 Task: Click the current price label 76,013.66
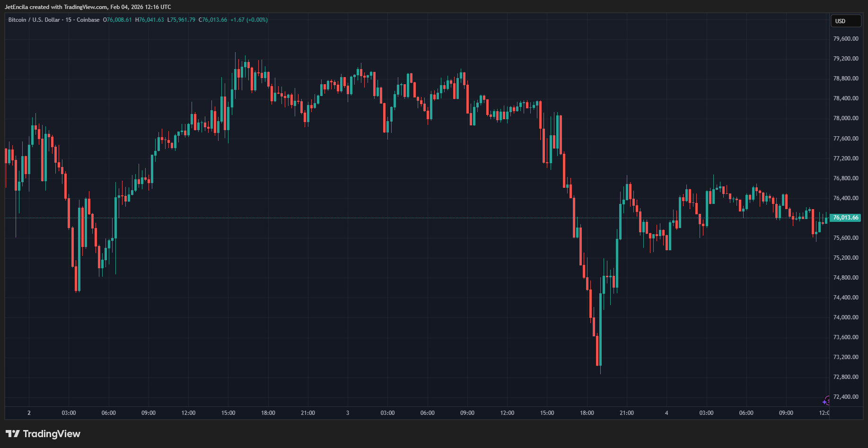tap(846, 218)
